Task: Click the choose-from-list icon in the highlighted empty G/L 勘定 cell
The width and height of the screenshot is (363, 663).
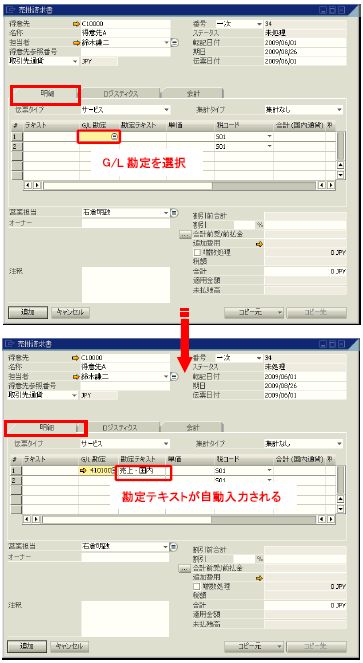Action: pos(114,136)
